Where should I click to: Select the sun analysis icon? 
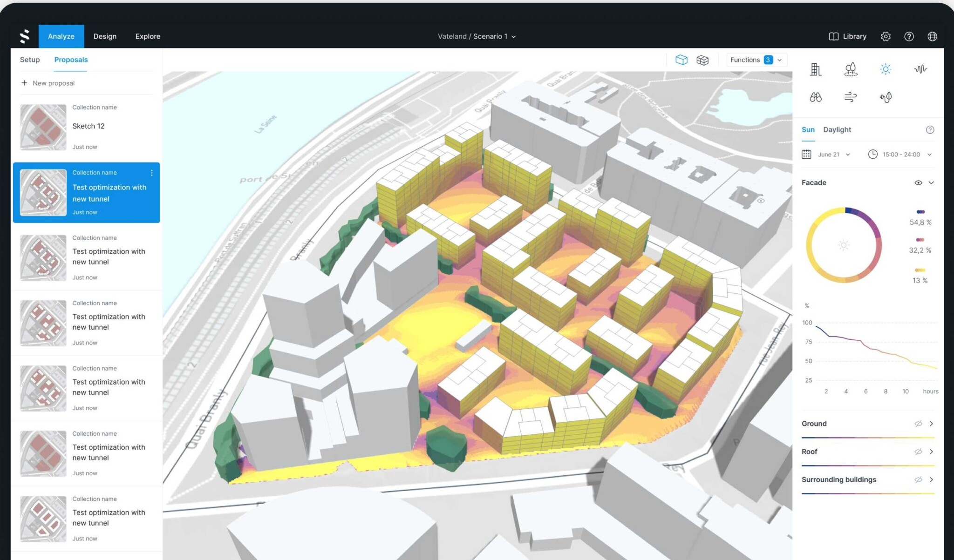pos(886,69)
